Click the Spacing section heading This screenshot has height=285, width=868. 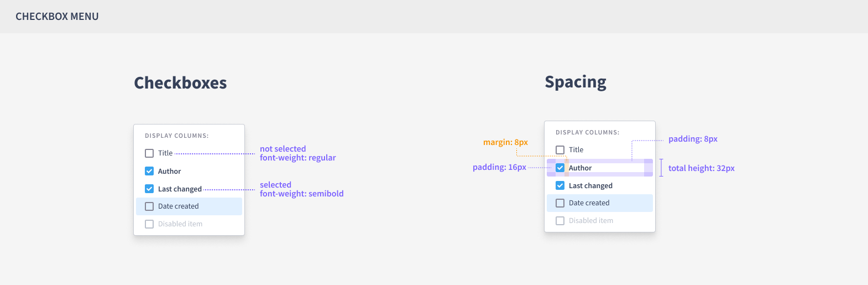(x=575, y=82)
